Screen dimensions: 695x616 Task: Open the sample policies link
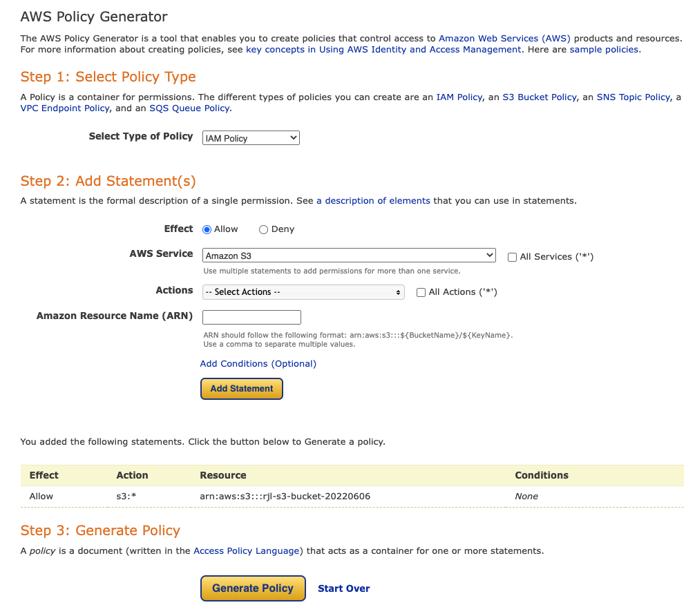(603, 49)
